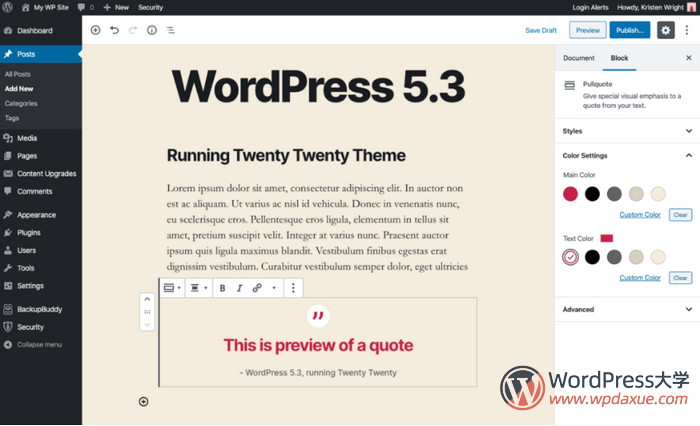Select black swatch under Main Color
The width and height of the screenshot is (700, 426).
(592, 194)
